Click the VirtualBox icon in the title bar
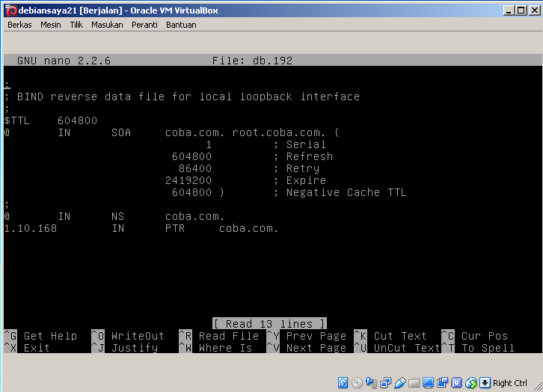This screenshot has width=543, height=392. coord(11,10)
